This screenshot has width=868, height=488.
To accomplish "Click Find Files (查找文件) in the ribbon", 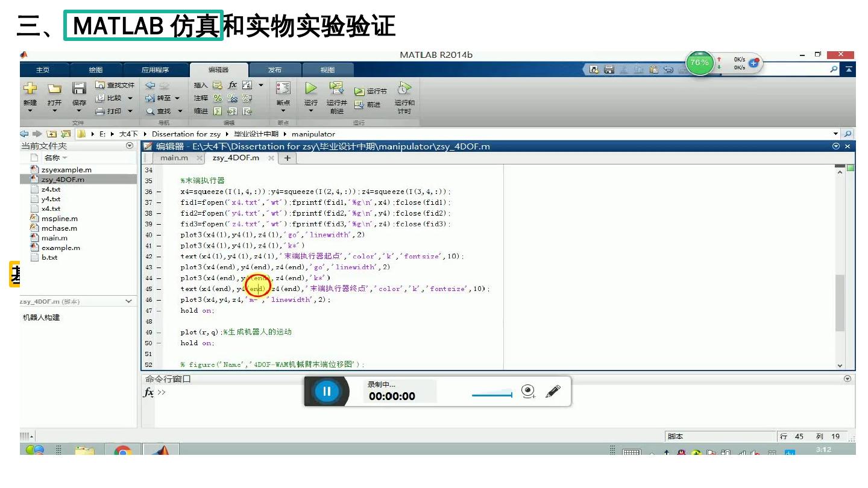I will pos(115,85).
